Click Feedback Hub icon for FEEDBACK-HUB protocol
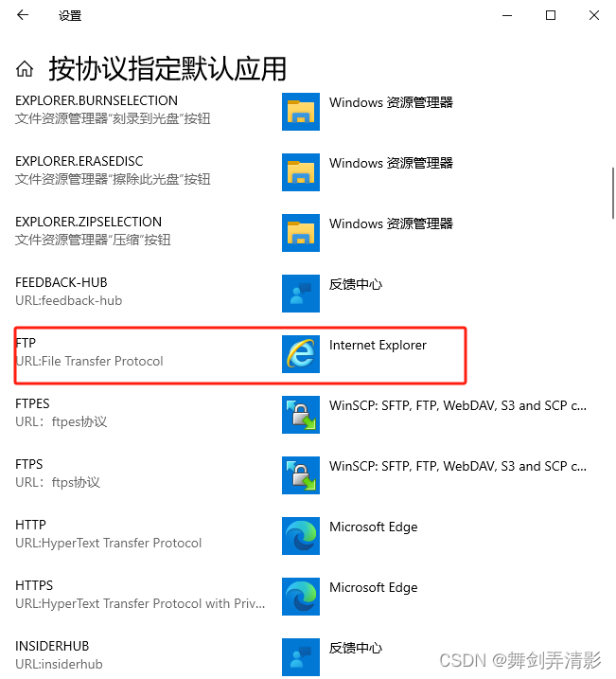The width and height of the screenshot is (616, 679). point(301,294)
